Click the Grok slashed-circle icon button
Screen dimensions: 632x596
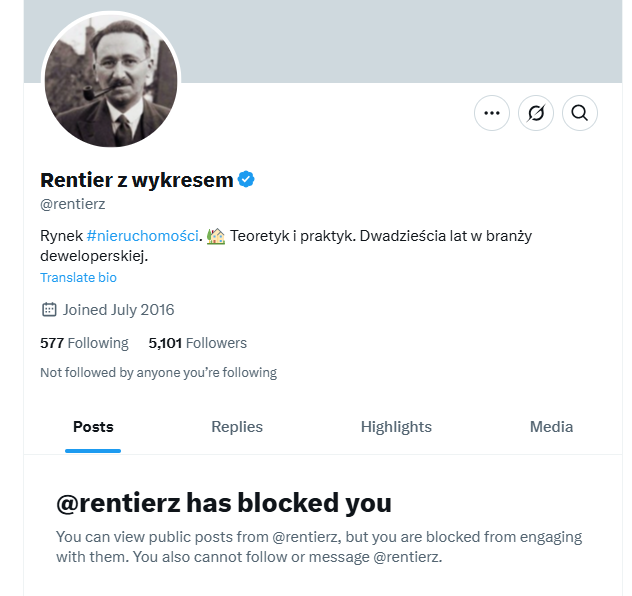[x=536, y=113]
